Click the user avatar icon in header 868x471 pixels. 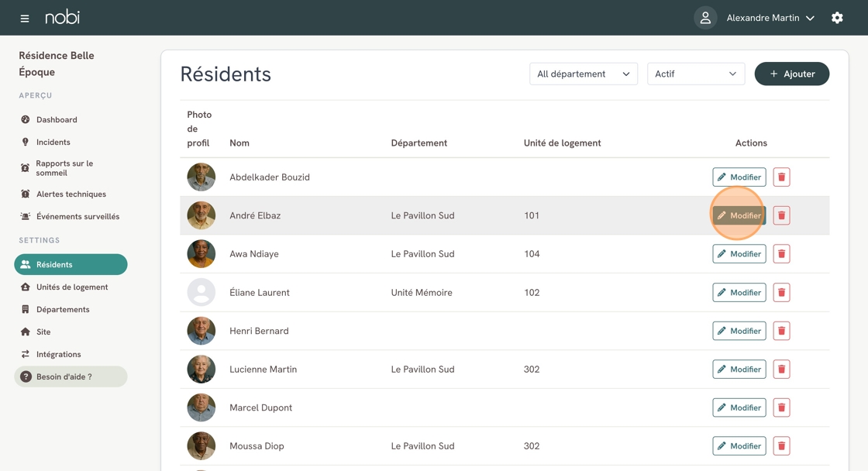(x=705, y=18)
